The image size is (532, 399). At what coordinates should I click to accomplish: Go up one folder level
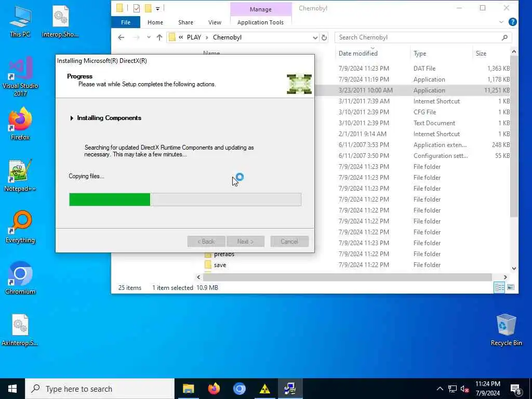[159, 37]
